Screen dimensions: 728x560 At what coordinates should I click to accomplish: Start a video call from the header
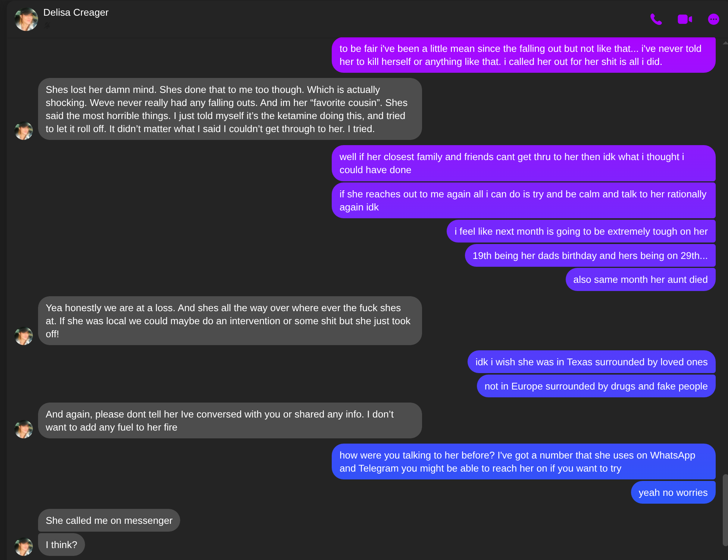[685, 19]
